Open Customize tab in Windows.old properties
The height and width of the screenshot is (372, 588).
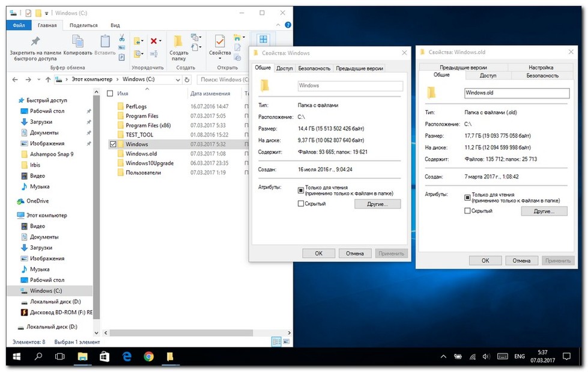coord(541,67)
